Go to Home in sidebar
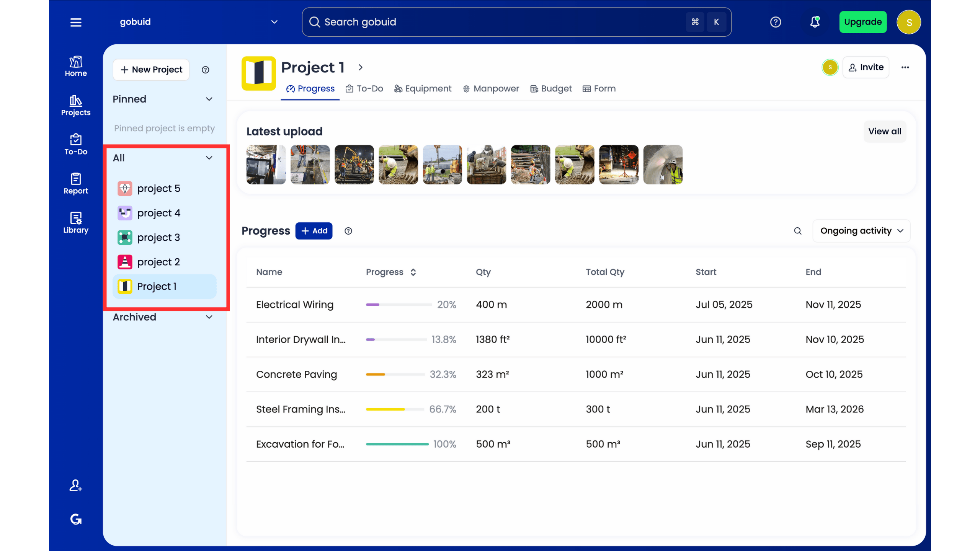The image size is (980, 551). click(x=76, y=67)
